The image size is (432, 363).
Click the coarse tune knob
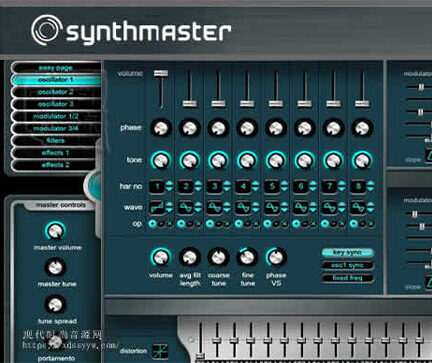coord(218,257)
